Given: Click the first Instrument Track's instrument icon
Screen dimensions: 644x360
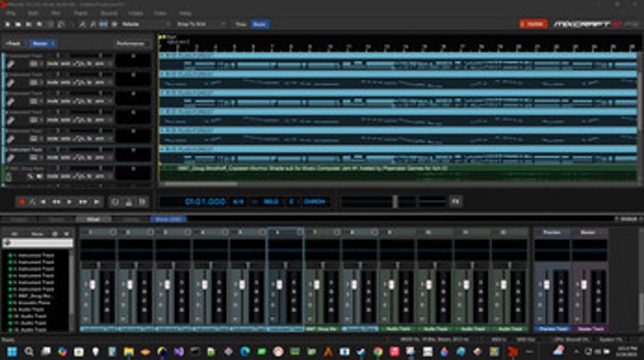Looking at the screenshot, I should [13, 63].
